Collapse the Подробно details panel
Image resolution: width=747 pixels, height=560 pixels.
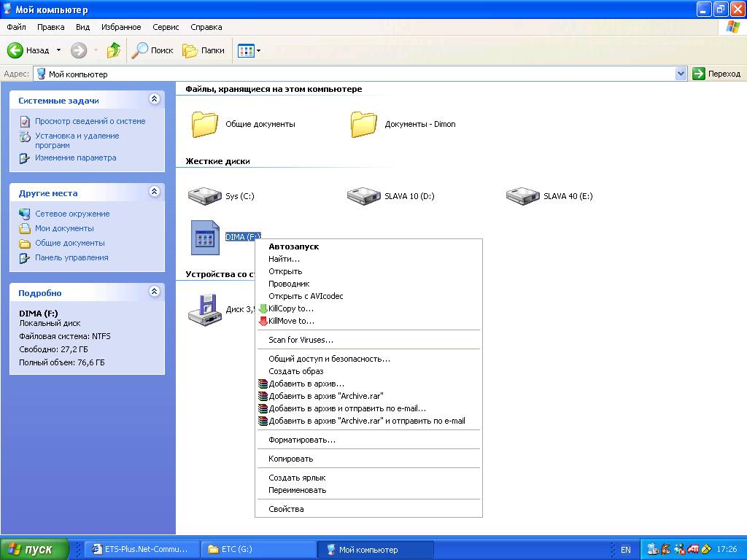click(x=154, y=292)
